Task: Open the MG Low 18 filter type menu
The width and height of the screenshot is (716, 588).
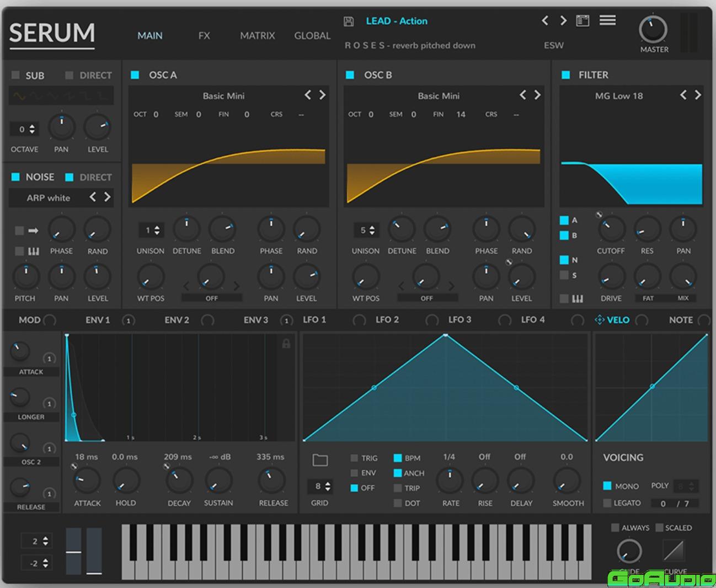Action: pos(618,96)
